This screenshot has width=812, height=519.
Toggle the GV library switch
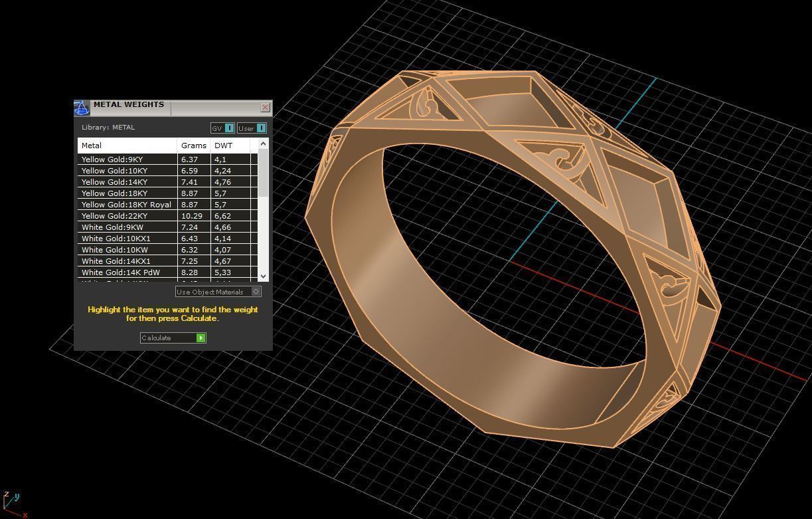(222, 128)
